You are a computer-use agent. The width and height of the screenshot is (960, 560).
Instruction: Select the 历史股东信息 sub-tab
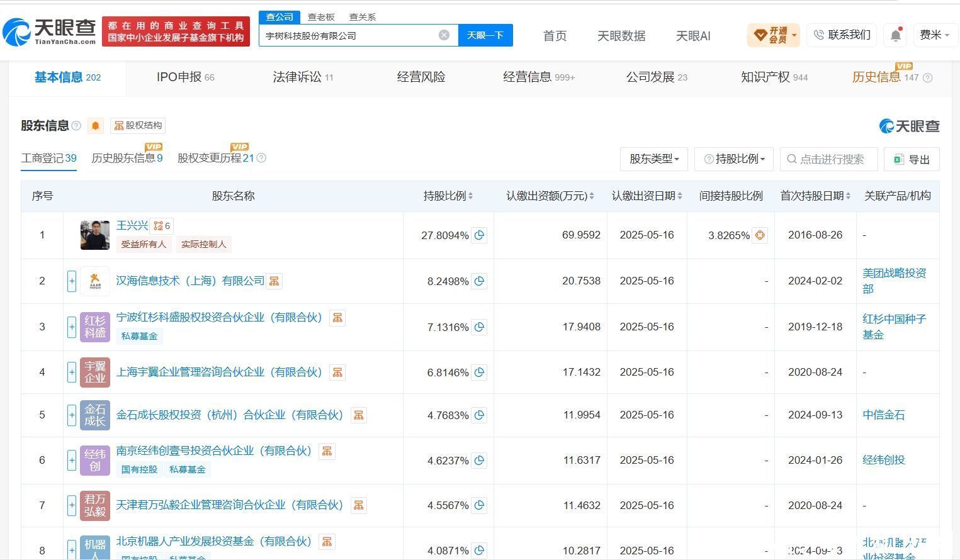tap(127, 158)
